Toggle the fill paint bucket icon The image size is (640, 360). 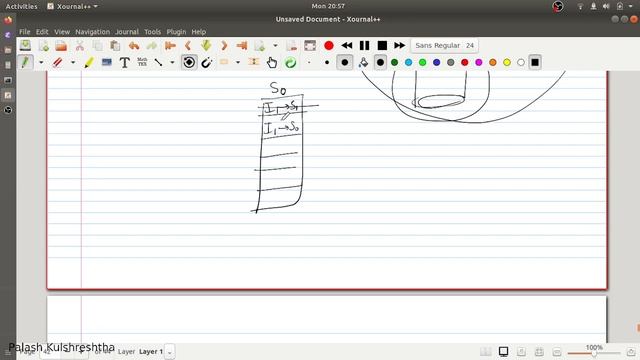click(x=363, y=62)
